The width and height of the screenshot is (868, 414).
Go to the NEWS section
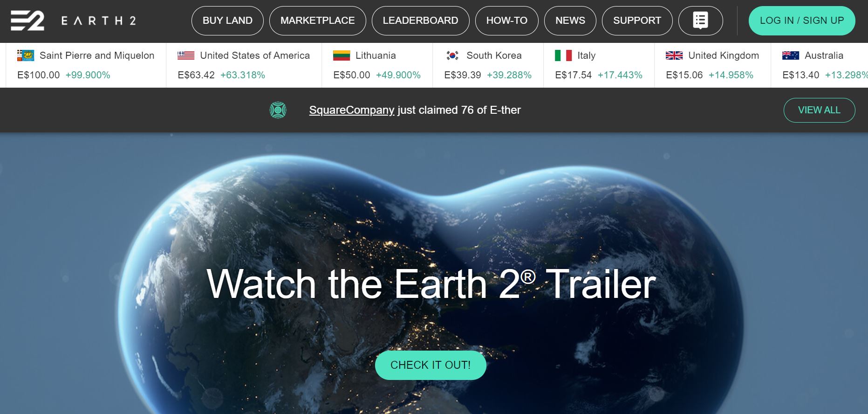(570, 21)
